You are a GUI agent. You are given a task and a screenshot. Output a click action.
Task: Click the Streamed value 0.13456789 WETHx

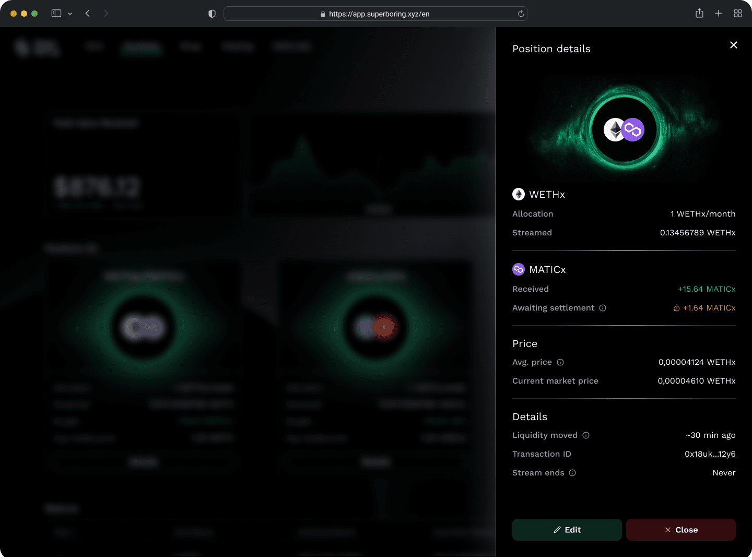(698, 233)
